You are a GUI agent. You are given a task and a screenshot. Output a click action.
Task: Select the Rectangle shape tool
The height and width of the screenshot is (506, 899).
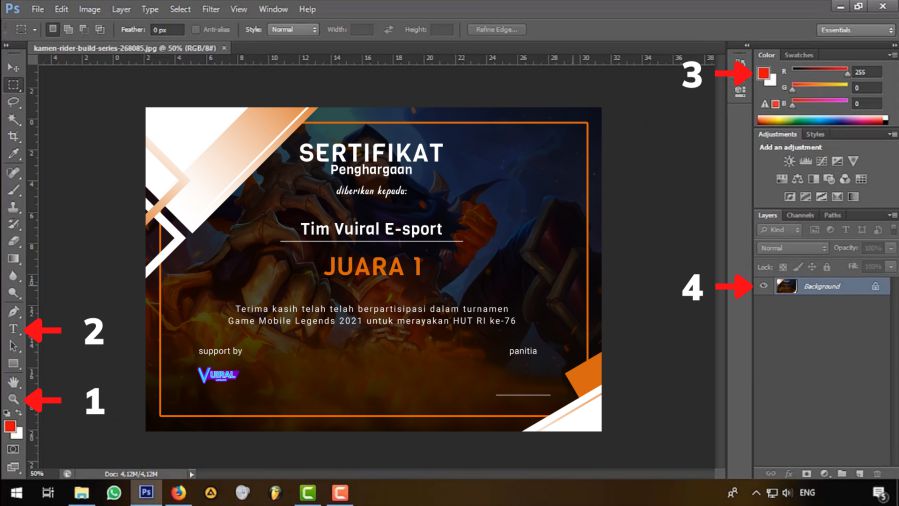click(13, 363)
